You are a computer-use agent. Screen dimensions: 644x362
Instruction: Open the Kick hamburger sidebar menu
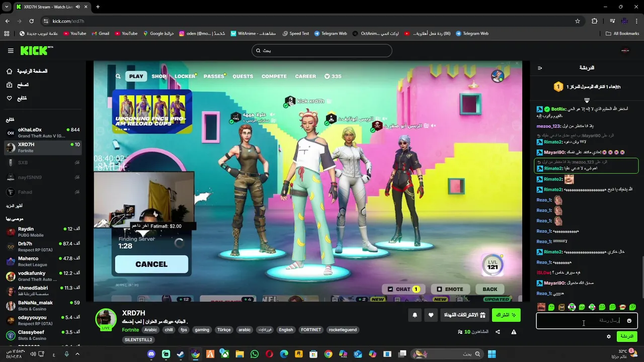[11, 50]
